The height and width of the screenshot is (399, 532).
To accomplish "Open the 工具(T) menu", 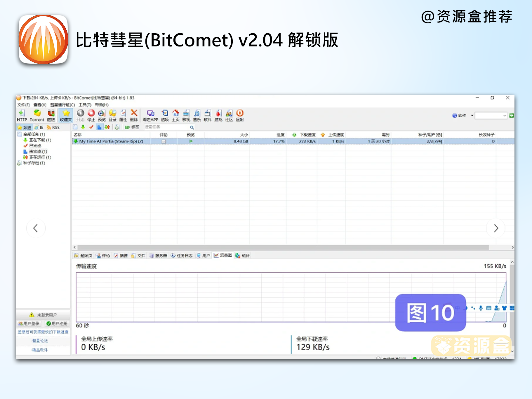I will click(x=85, y=105).
